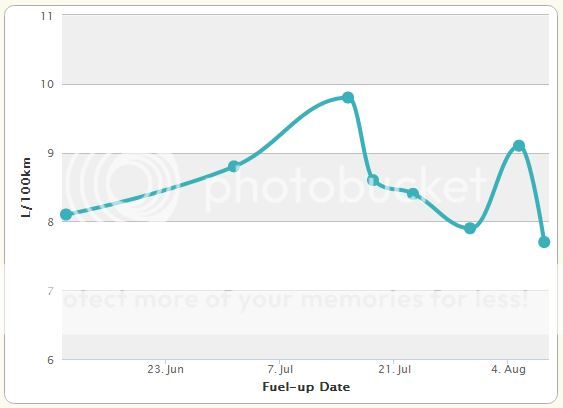Click the 9 value on the y-axis
This screenshot has width=563, height=408.
pyautogui.click(x=50, y=153)
